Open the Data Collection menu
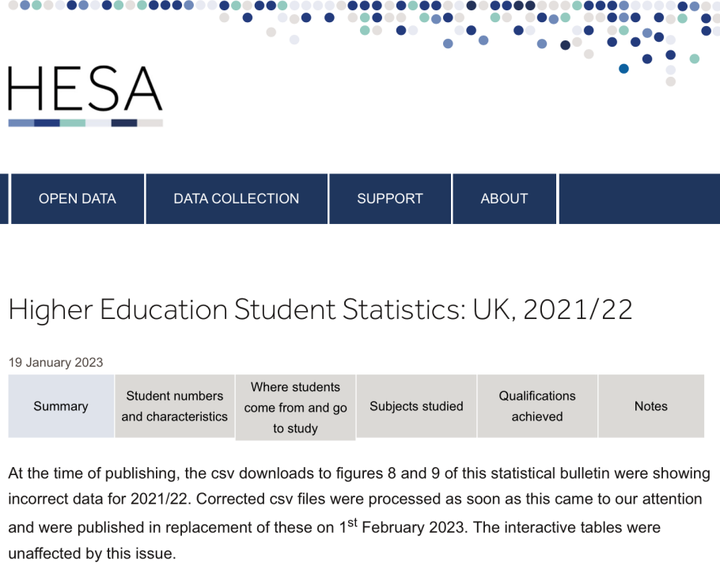The width and height of the screenshot is (720, 570). pyautogui.click(x=236, y=199)
